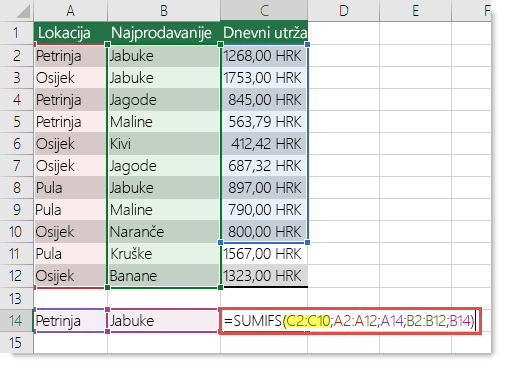
Task: Click Osijek cell in row 7
Action: point(70,166)
